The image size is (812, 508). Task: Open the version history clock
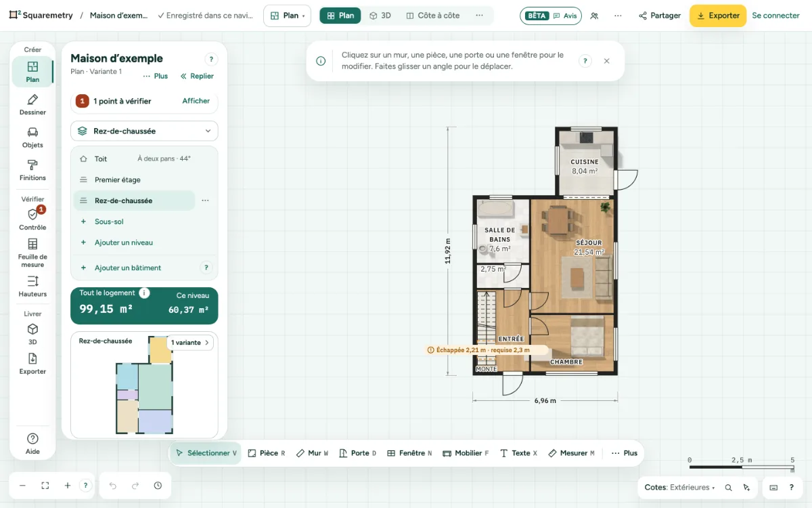(158, 486)
